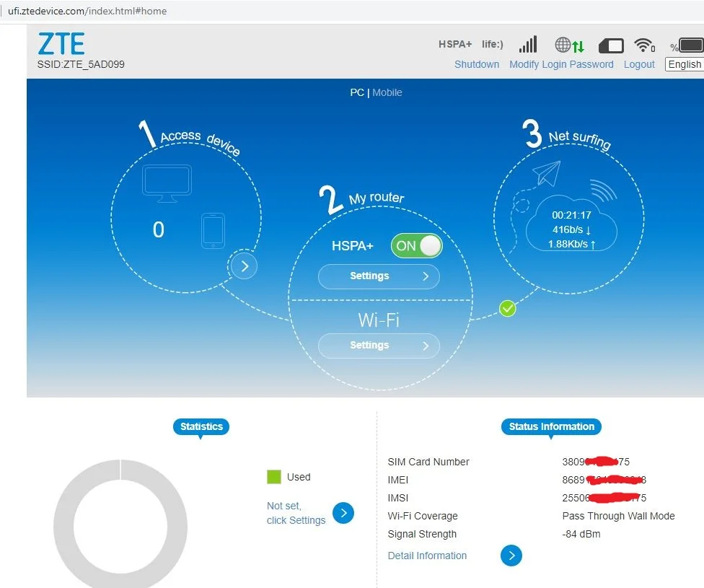Click upload speed 1.88Kb/s

(x=571, y=244)
